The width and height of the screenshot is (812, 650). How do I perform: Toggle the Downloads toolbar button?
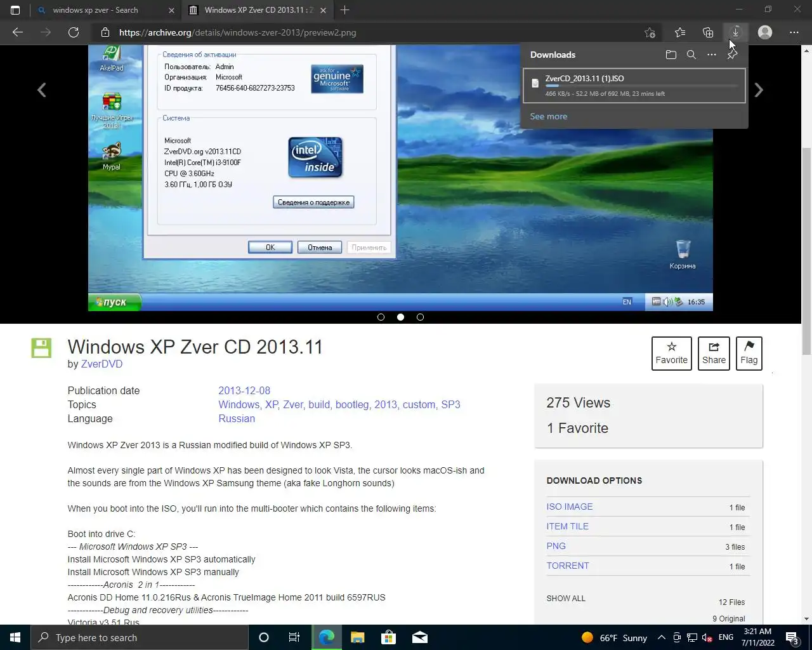(736, 32)
